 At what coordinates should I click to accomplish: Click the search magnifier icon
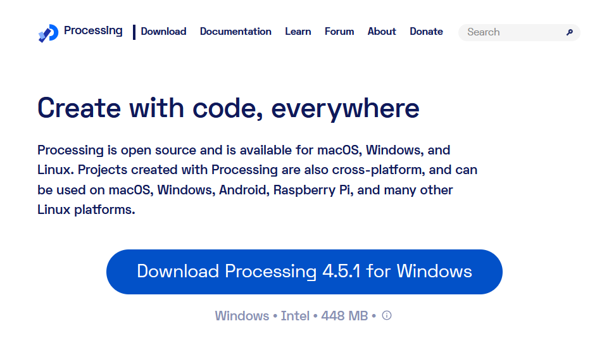pyautogui.click(x=569, y=32)
